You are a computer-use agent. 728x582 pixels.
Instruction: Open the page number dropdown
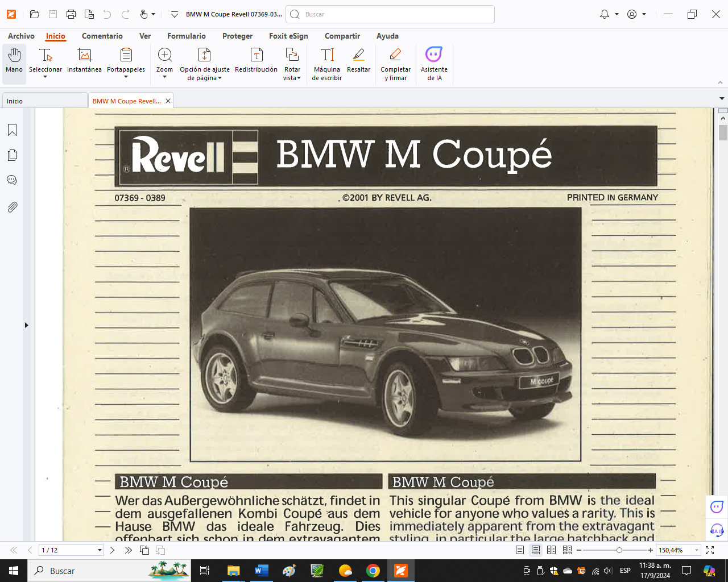tap(100, 550)
